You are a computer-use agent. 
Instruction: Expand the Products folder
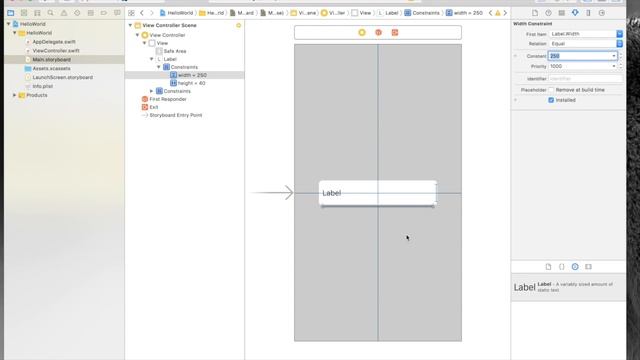[15, 95]
